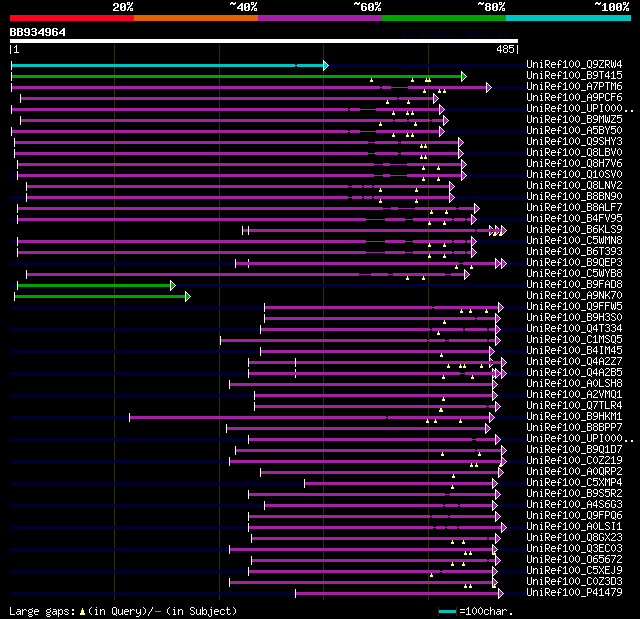Open the UniRef100_A7PTM6 hit label
640x619 pixels.
click(x=574, y=87)
